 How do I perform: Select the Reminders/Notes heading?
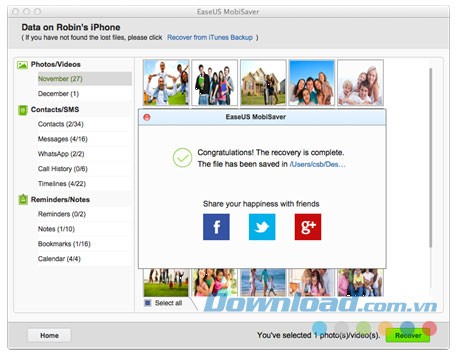[60, 200]
